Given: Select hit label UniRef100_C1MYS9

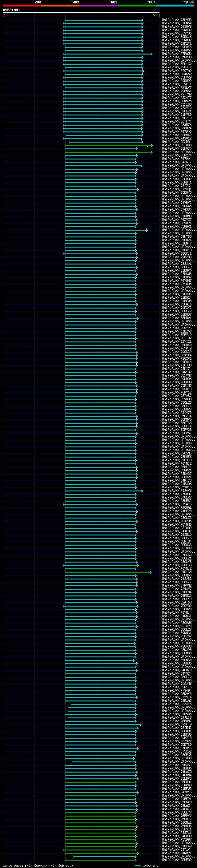Looking at the screenshot, I should pos(177,115).
